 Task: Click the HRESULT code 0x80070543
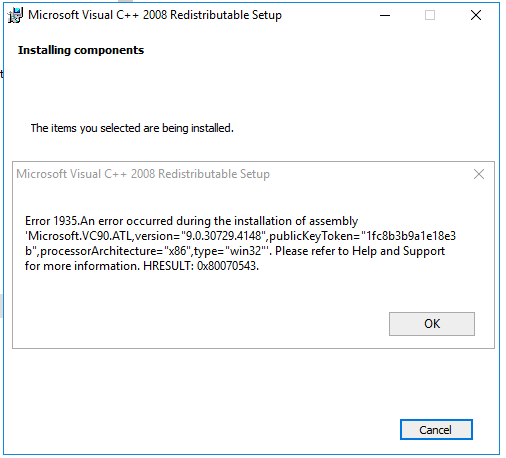click(x=228, y=266)
